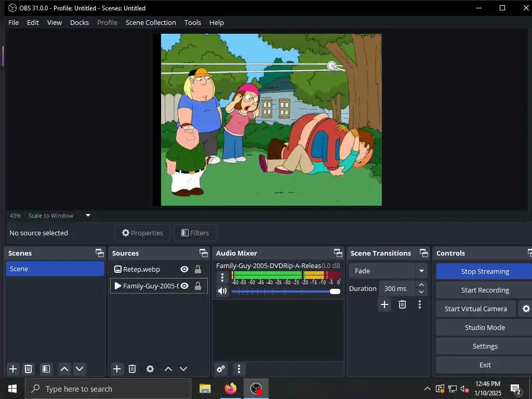Image resolution: width=532 pixels, height=399 pixels.
Task: Add a new source with plus icon
Action: point(117,369)
